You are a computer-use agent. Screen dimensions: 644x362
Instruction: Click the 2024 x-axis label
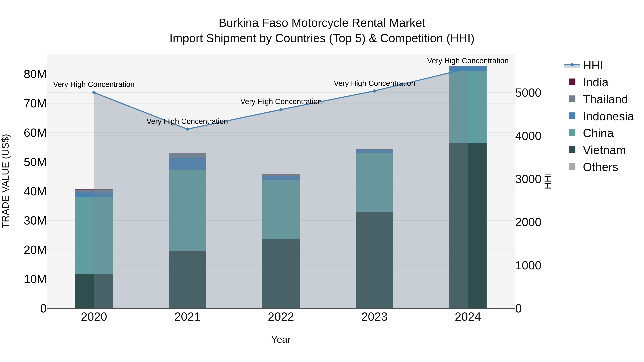point(468,317)
